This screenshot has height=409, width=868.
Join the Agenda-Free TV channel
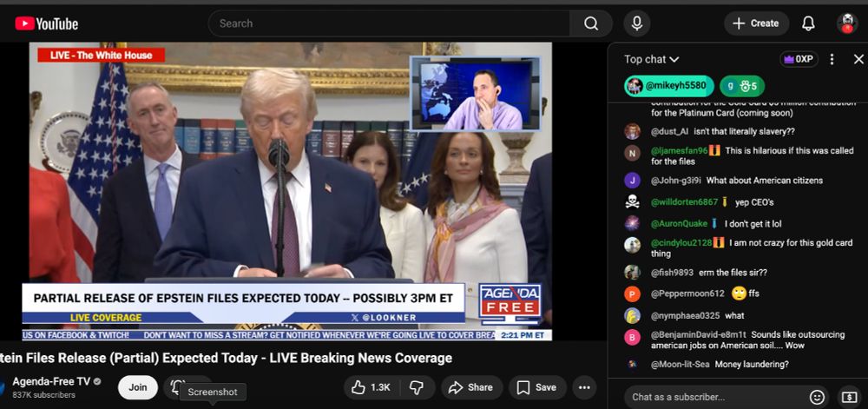pyautogui.click(x=138, y=387)
